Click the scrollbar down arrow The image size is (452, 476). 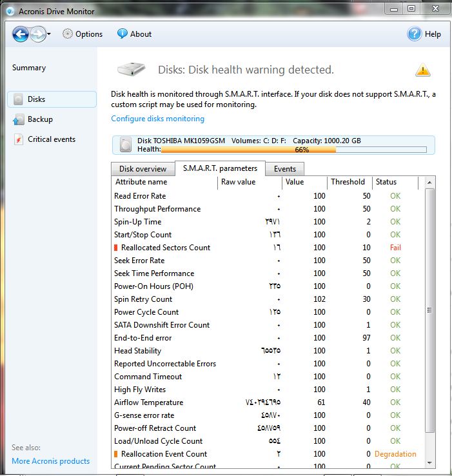click(x=429, y=462)
